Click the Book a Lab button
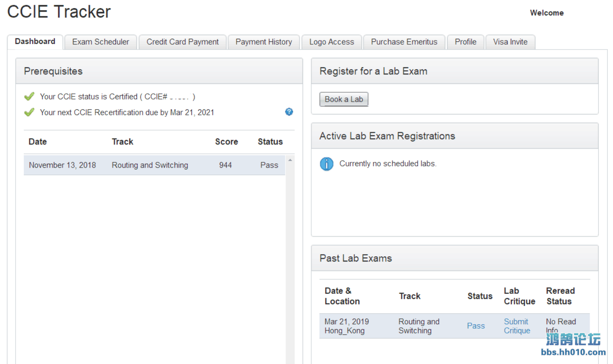Viewport: 613px width, 364px height. tap(344, 99)
